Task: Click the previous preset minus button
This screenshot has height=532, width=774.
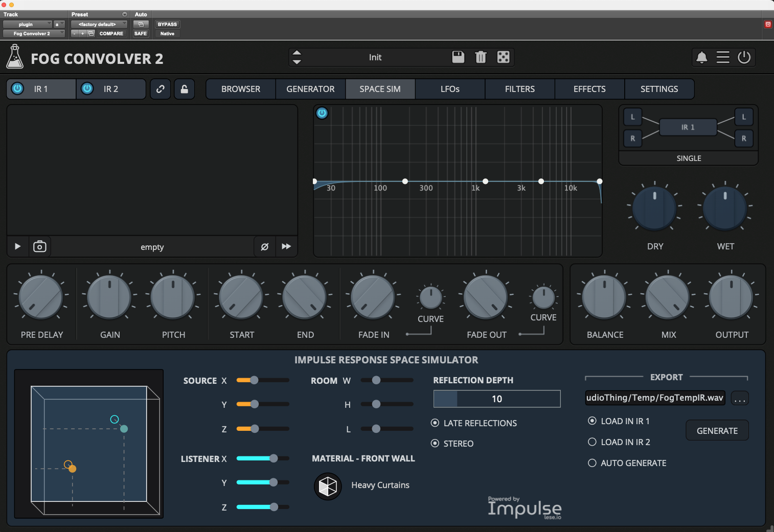Action: pyautogui.click(x=75, y=33)
